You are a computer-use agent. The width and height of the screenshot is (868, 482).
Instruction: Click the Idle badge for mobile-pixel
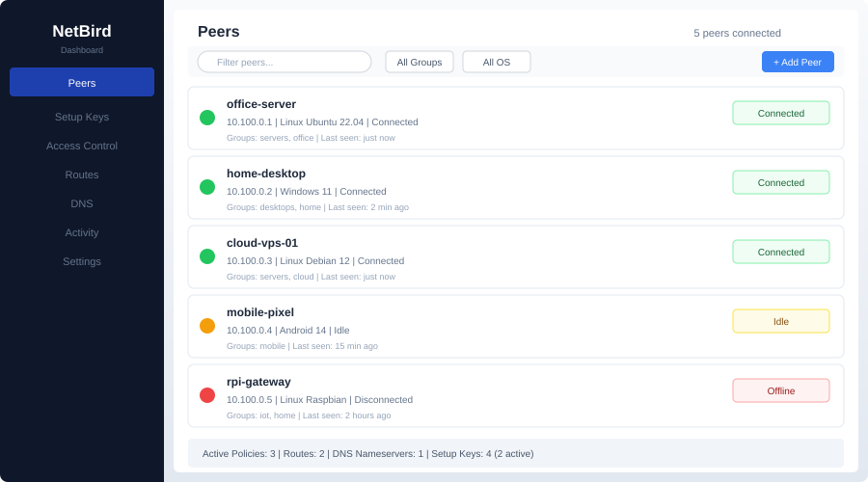pos(781,321)
